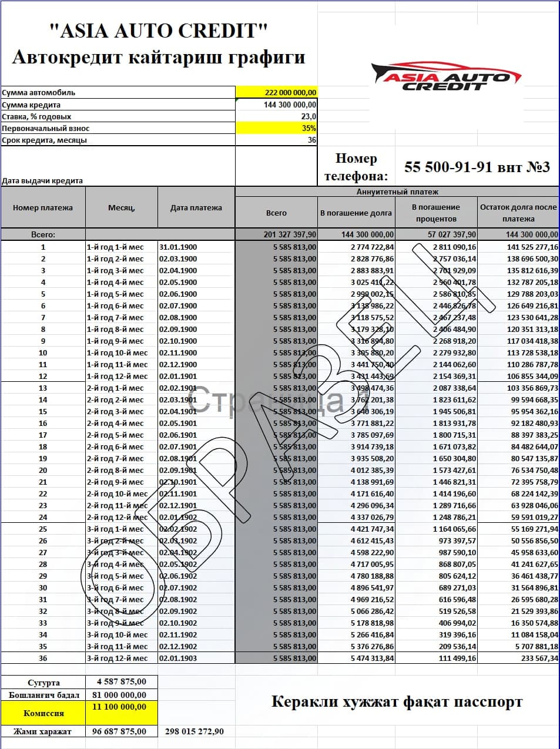
Task: Click the 'В погашение процентов' column header
Action: click(x=436, y=213)
